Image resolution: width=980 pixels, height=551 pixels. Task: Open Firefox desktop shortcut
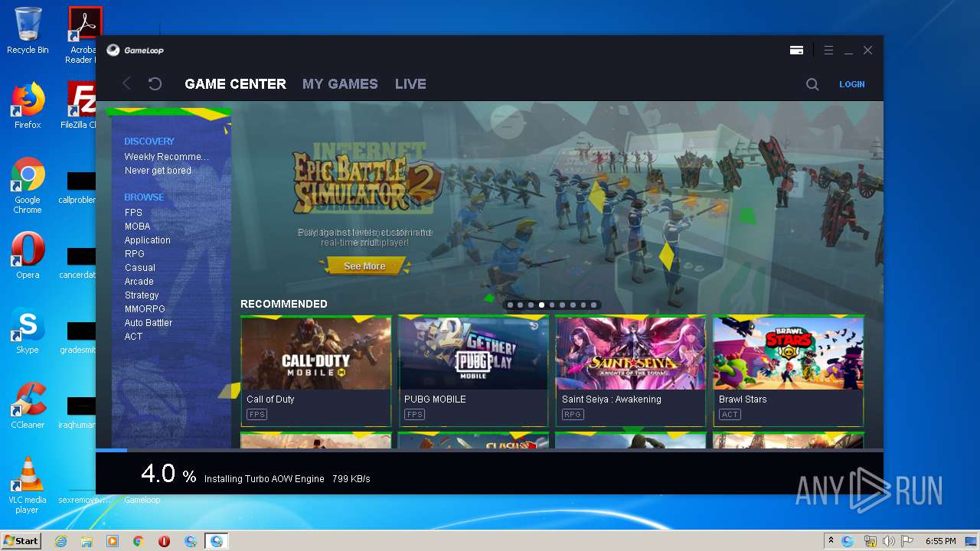(x=28, y=106)
